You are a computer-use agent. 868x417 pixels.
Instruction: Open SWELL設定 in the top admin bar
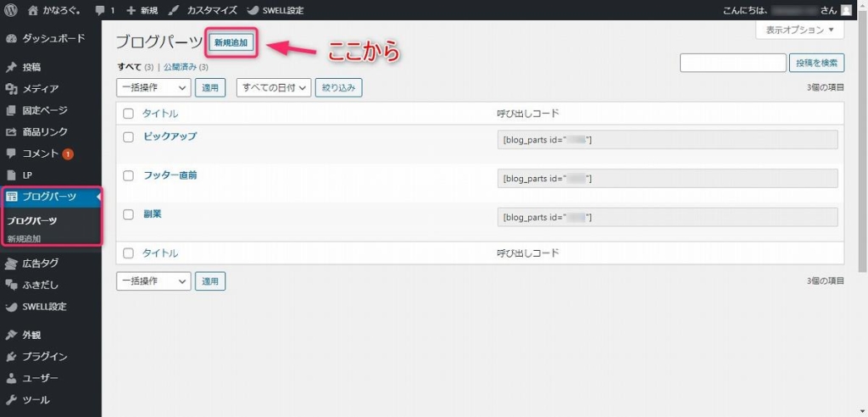[x=278, y=10]
